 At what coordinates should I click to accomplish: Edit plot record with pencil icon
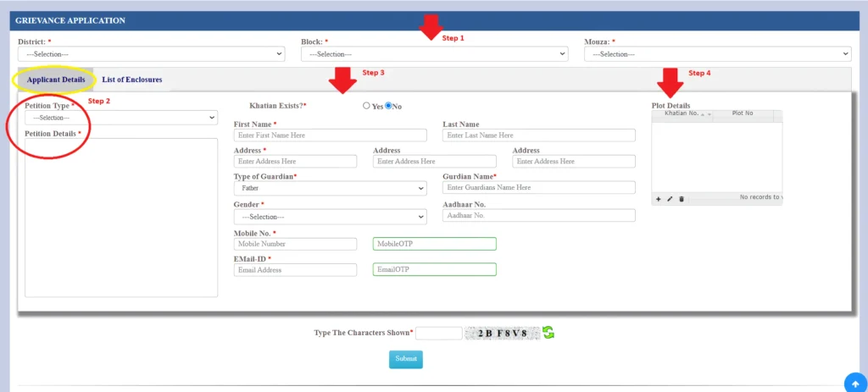click(x=670, y=199)
